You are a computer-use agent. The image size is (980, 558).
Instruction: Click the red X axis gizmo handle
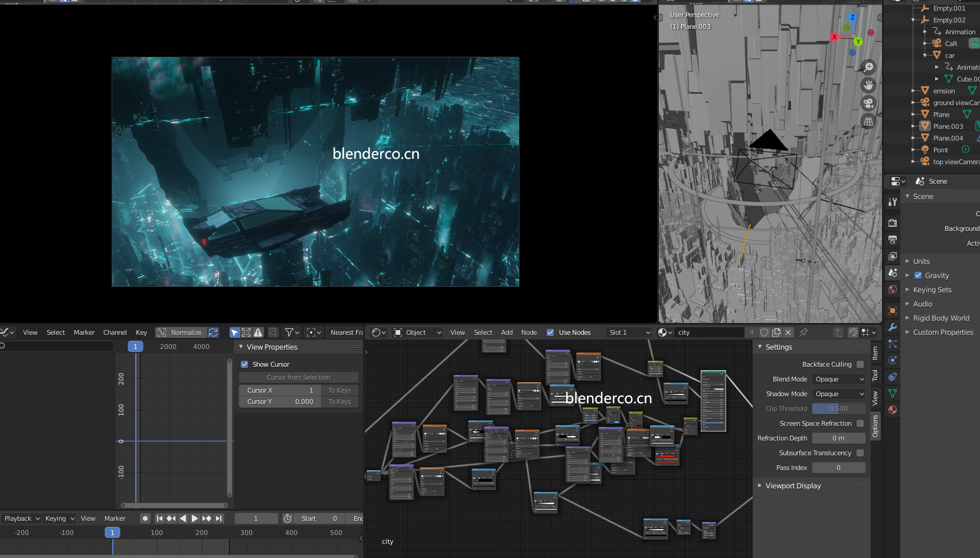point(834,37)
